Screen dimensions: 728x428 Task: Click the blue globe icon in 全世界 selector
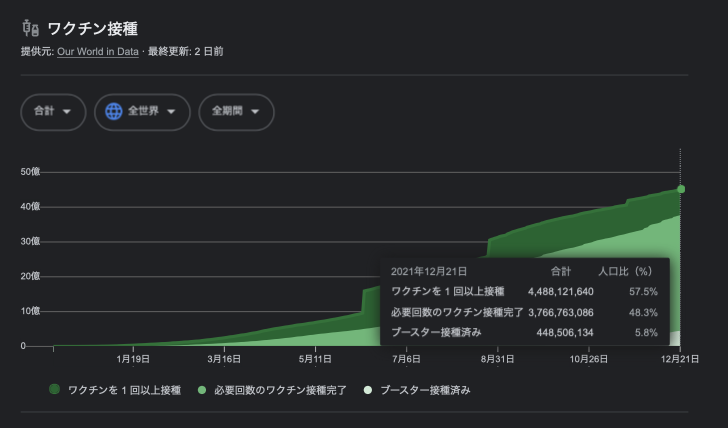[x=114, y=111]
